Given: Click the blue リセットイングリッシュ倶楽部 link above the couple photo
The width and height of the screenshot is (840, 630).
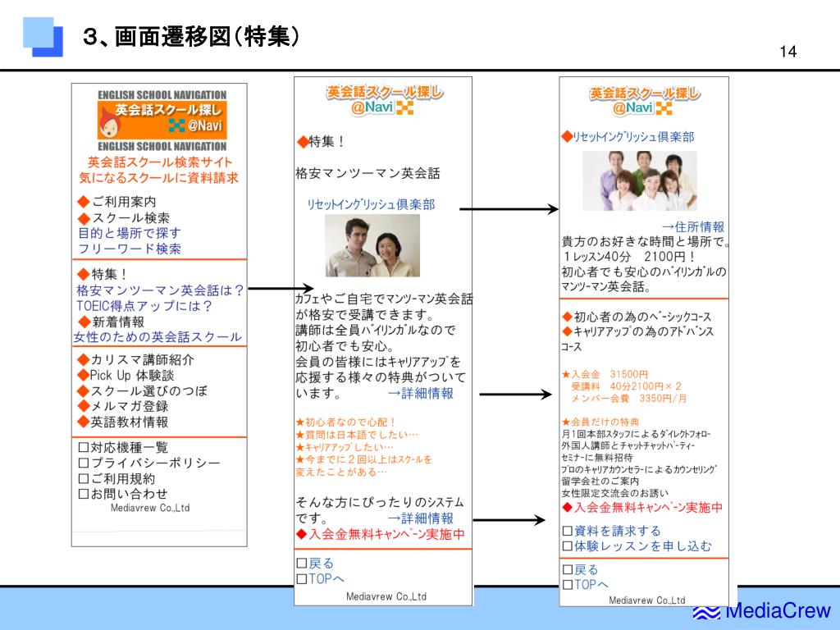Looking at the screenshot, I should pyautogui.click(x=371, y=204).
